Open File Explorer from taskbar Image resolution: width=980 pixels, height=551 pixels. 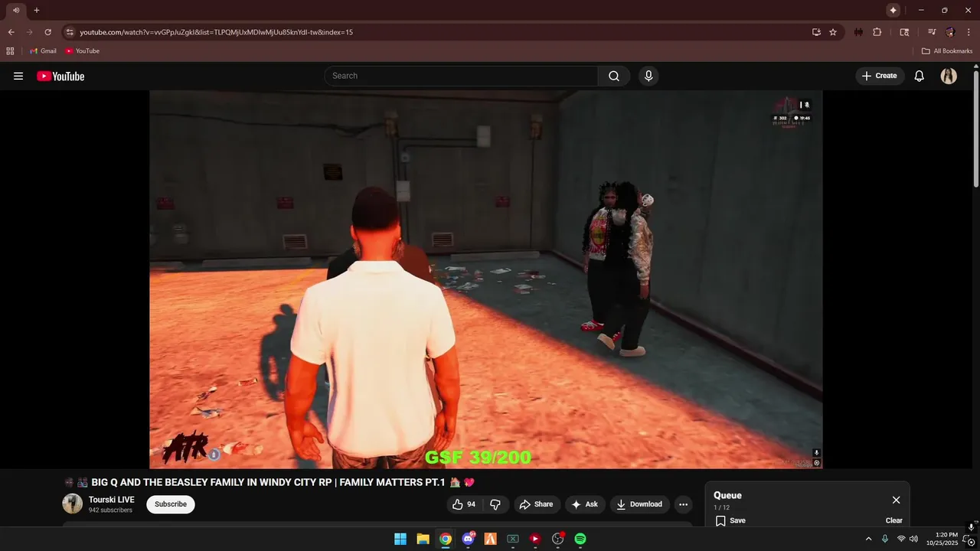[423, 539]
